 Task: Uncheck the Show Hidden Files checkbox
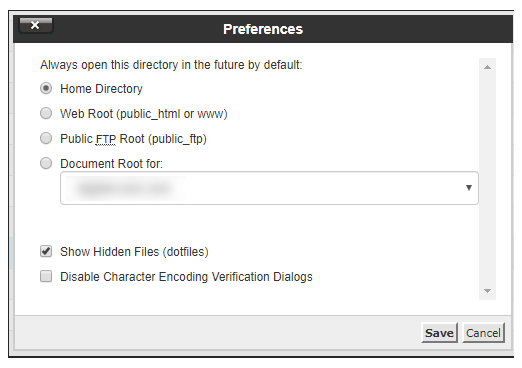46,251
